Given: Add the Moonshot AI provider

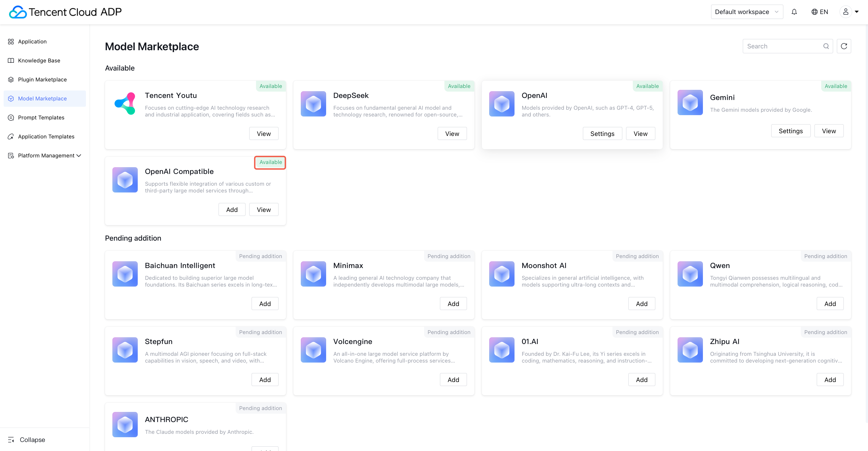Looking at the screenshot, I should pyautogui.click(x=641, y=304).
